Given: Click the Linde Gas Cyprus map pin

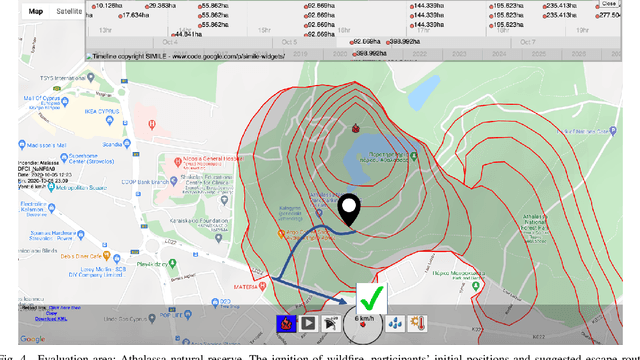Looking at the screenshot, I should [x=152, y=318].
